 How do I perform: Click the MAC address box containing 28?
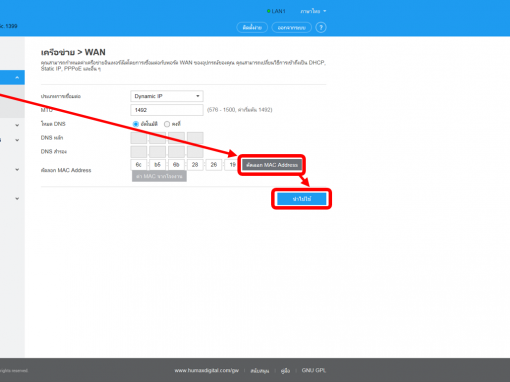click(195, 165)
